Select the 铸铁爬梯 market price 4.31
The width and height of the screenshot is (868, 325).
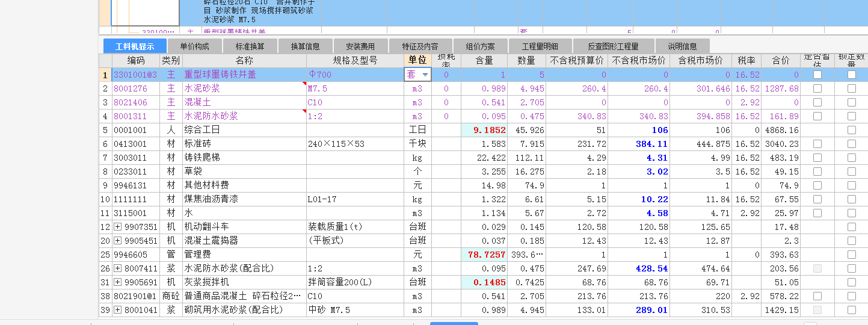pyautogui.click(x=639, y=158)
